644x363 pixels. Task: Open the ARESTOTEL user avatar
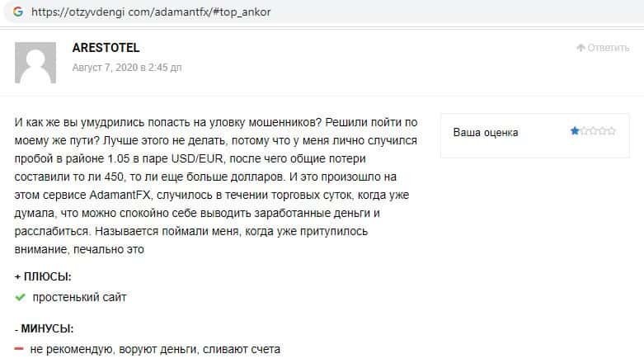(35, 63)
